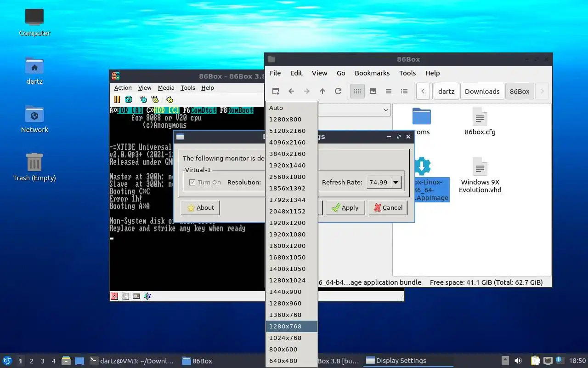Reload the current folder
This screenshot has width=588, height=368.
coord(338,91)
